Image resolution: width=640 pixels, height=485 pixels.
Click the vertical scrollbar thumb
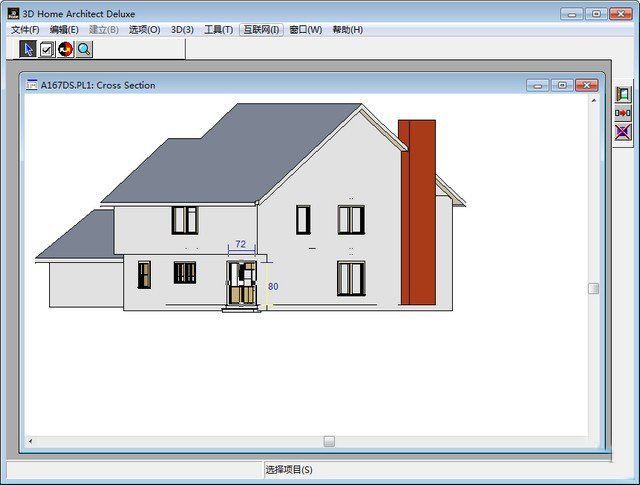[x=593, y=289]
